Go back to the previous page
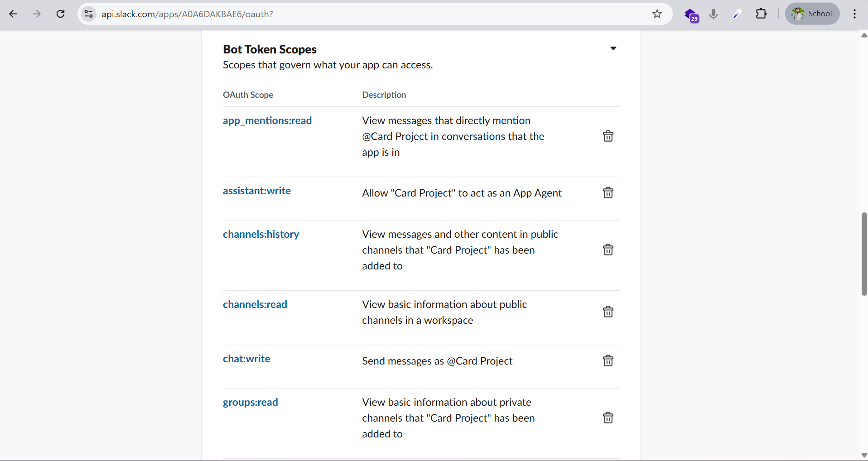Image resolution: width=868 pixels, height=461 pixels. tap(13, 14)
